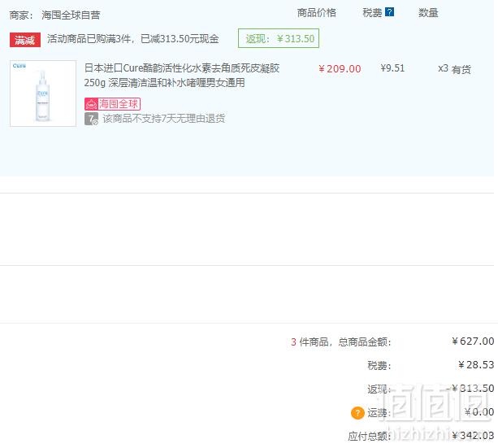
Task: Click the 海囤全球 badge under product title
Action: click(112, 104)
